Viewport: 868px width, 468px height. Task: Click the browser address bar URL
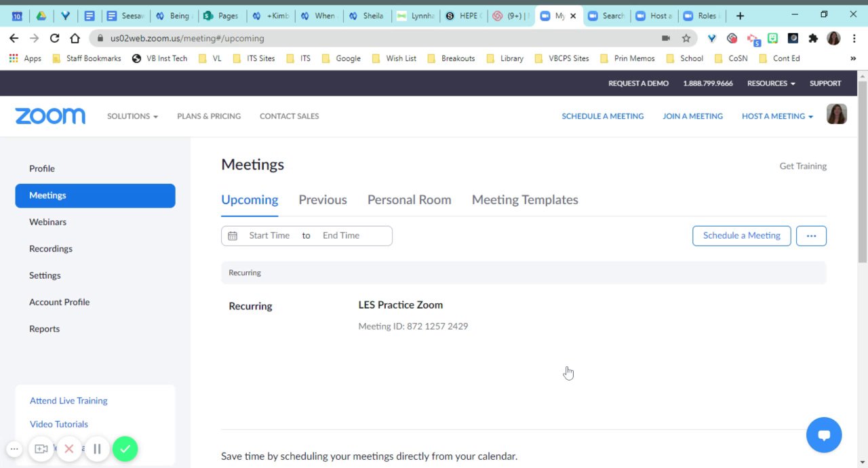point(187,39)
